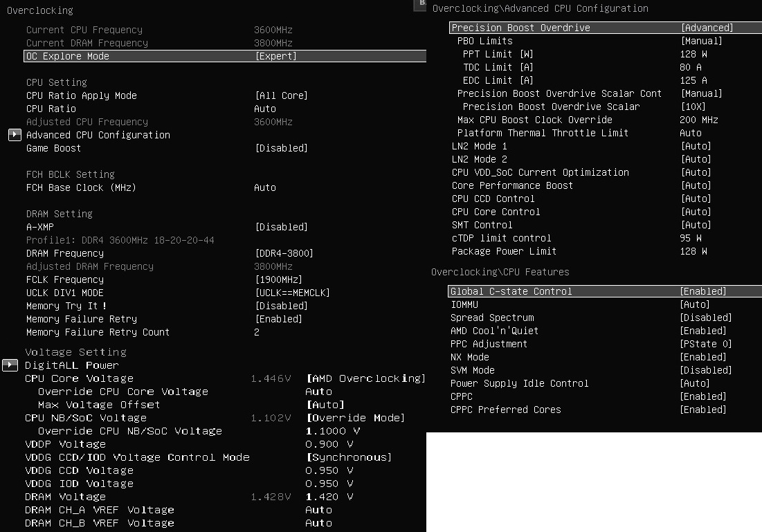Edit FCH Base Clock Auto value

click(265, 187)
